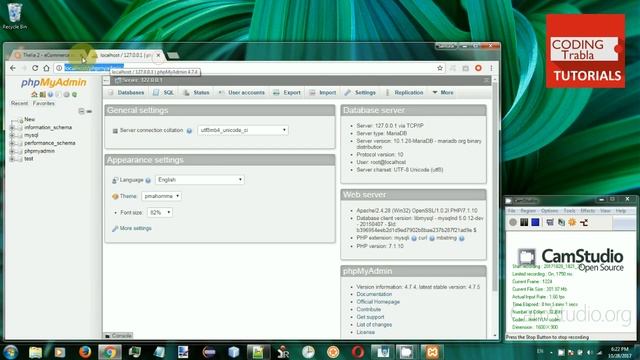Click the More settings link

click(136, 229)
